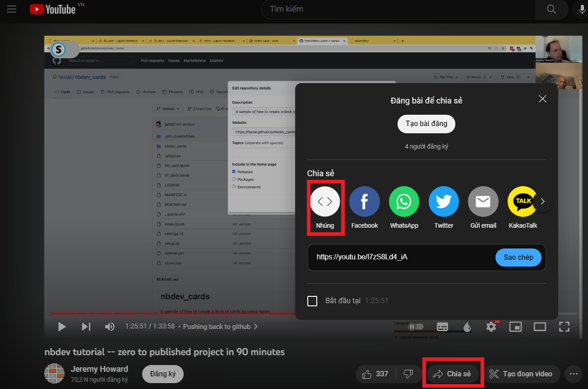This screenshot has width=588, height=389.
Task: Share the video to Facebook
Action: pos(365,207)
